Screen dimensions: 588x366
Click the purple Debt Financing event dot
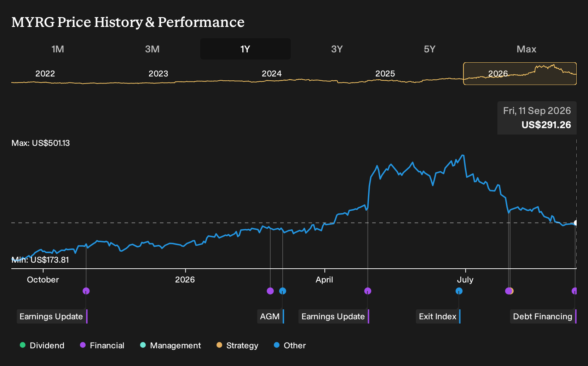(574, 291)
